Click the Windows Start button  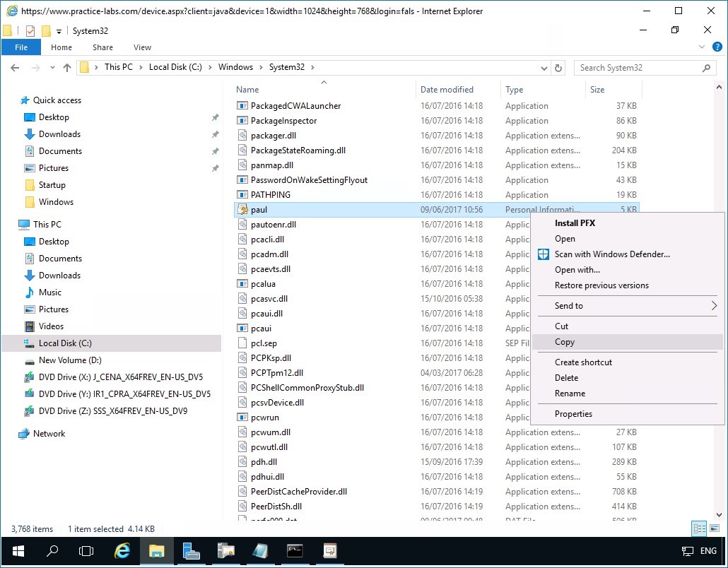tap(18, 551)
